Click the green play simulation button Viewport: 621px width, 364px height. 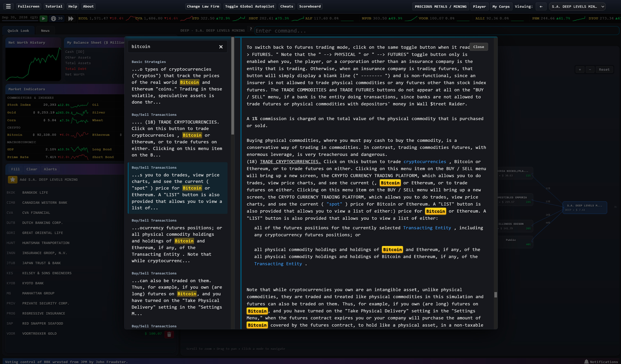(x=43, y=19)
